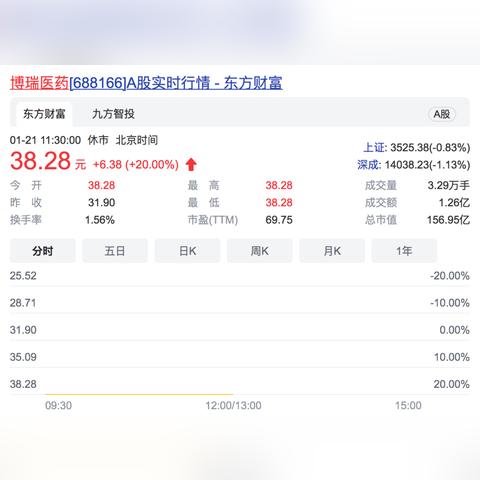The width and height of the screenshot is (480, 480).
Task: Open the 博瑞医药 stock title link
Action: tap(146, 83)
